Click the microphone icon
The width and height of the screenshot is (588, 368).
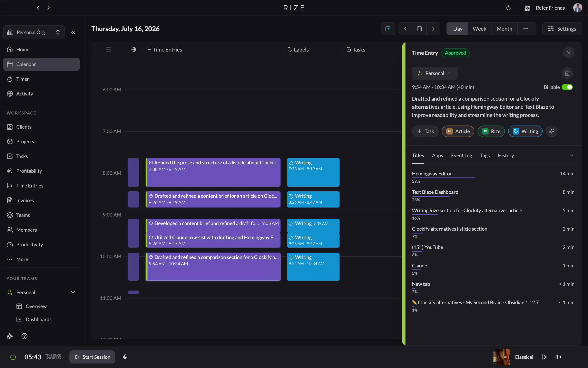point(125,357)
